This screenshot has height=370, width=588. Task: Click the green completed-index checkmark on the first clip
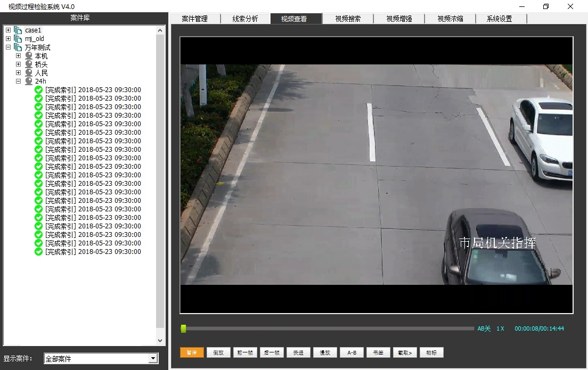click(x=37, y=89)
